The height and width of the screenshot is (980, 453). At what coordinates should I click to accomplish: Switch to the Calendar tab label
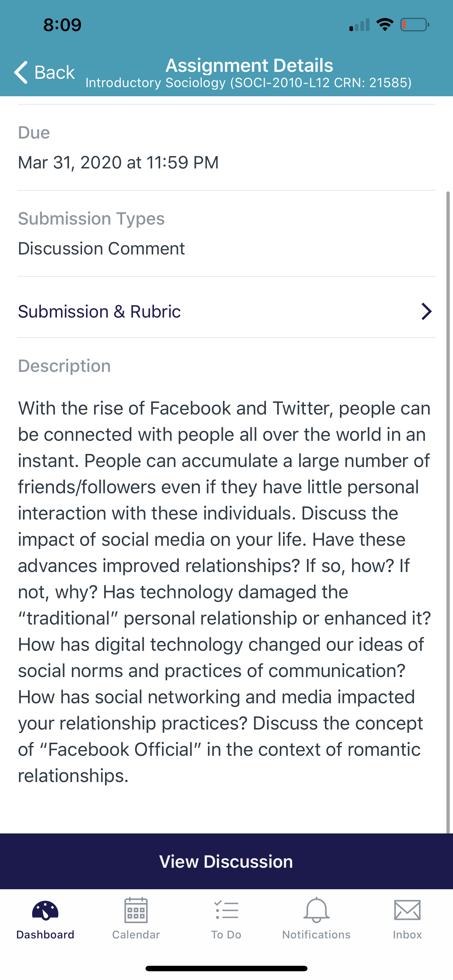point(136,935)
